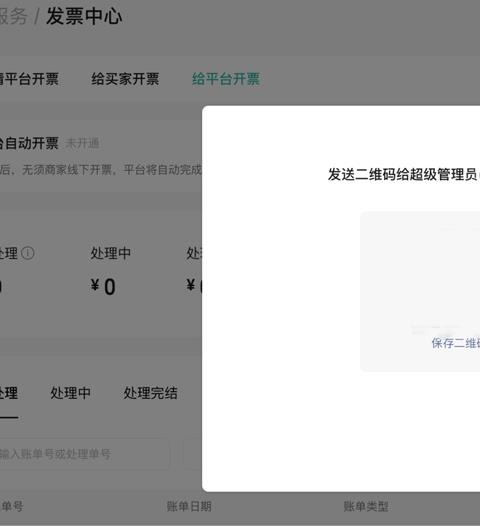Switch to the leftmost 平台开票 tab
The height and width of the screenshot is (526, 480).
tap(29, 79)
